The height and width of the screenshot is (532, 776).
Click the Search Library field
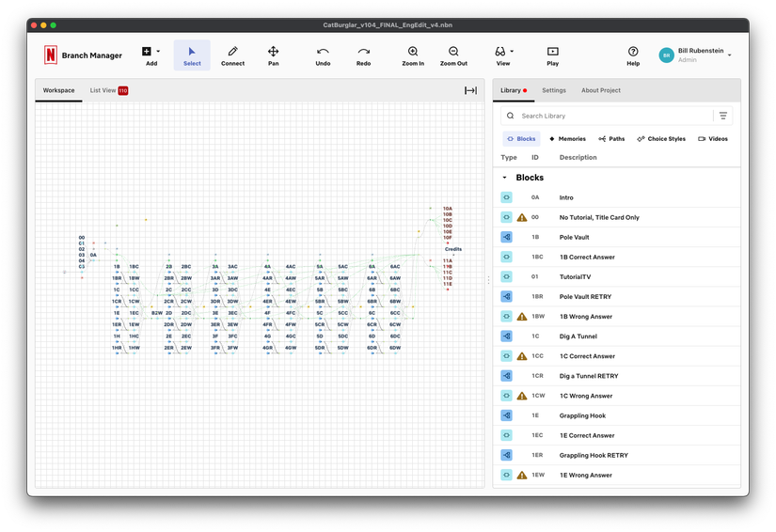click(607, 116)
